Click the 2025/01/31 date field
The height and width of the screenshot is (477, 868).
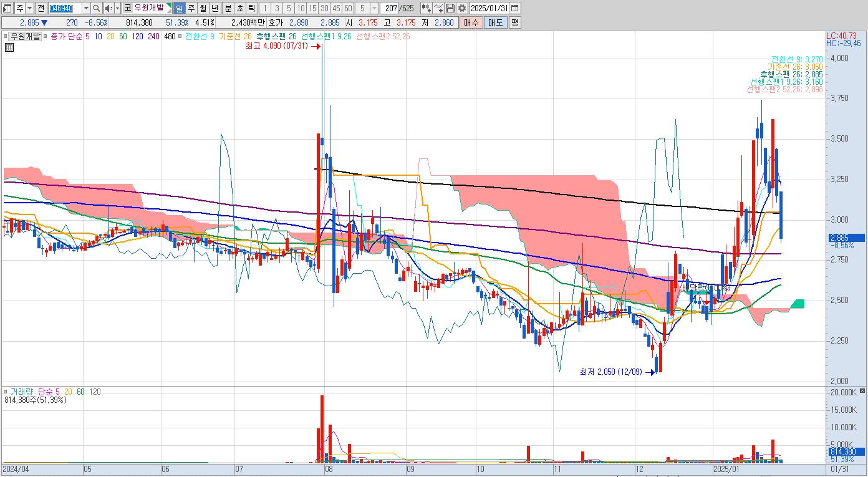(489, 8)
